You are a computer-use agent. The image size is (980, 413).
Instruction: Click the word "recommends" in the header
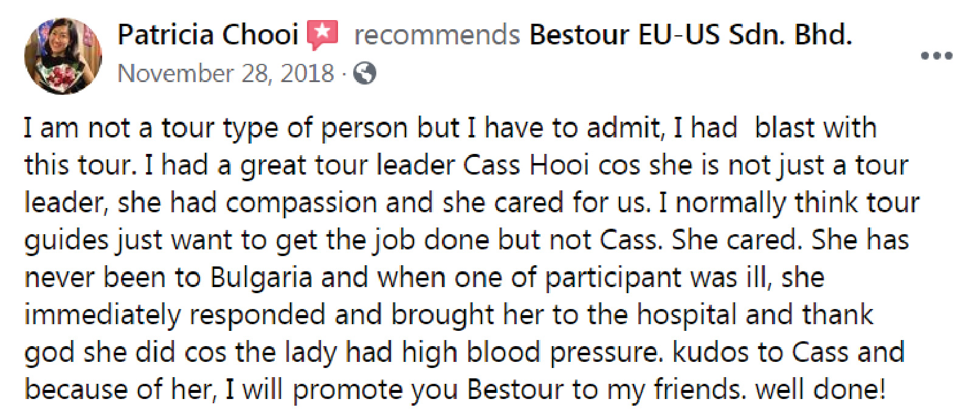[x=437, y=35]
